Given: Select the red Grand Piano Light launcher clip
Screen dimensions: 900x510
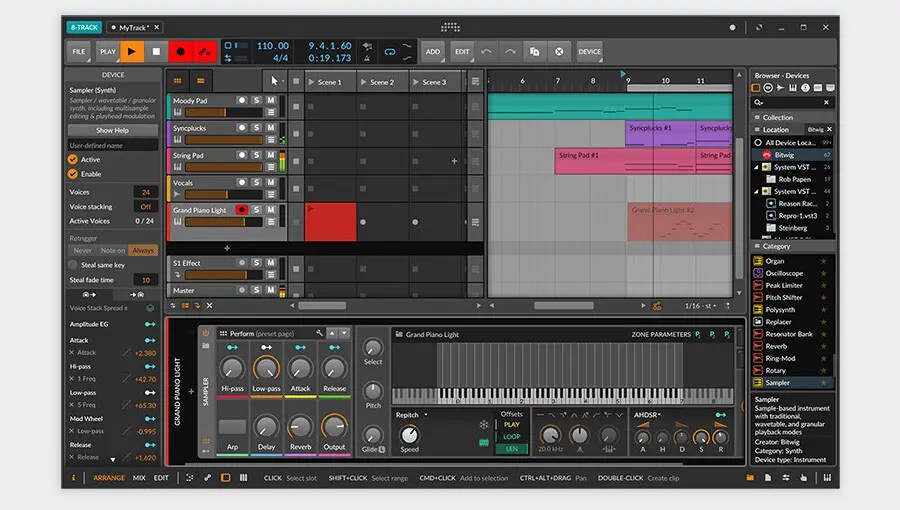Looking at the screenshot, I should pyautogui.click(x=331, y=222).
